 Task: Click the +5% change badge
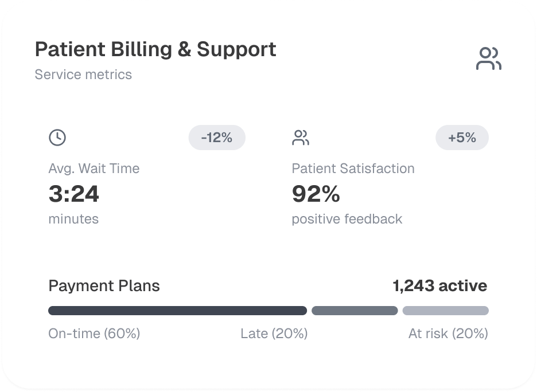pyautogui.click(x=462, y=138)
